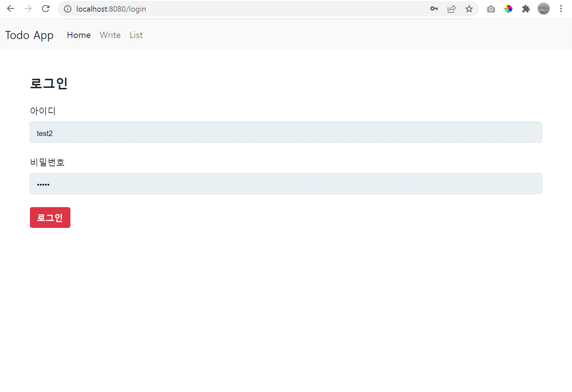Open the Extensions puzzle icon
Screen dimensions: 572x392
[526, 9]
